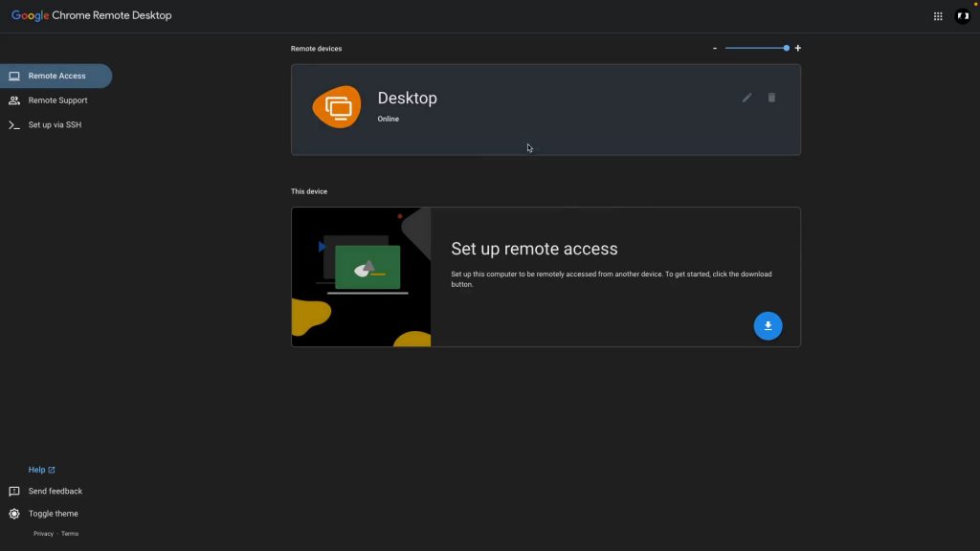Toggle theme from the sidebar

[x=54, y=514]
